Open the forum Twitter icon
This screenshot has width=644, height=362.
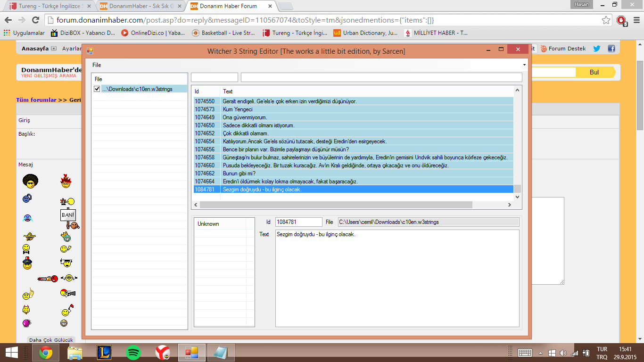(597, 49)
